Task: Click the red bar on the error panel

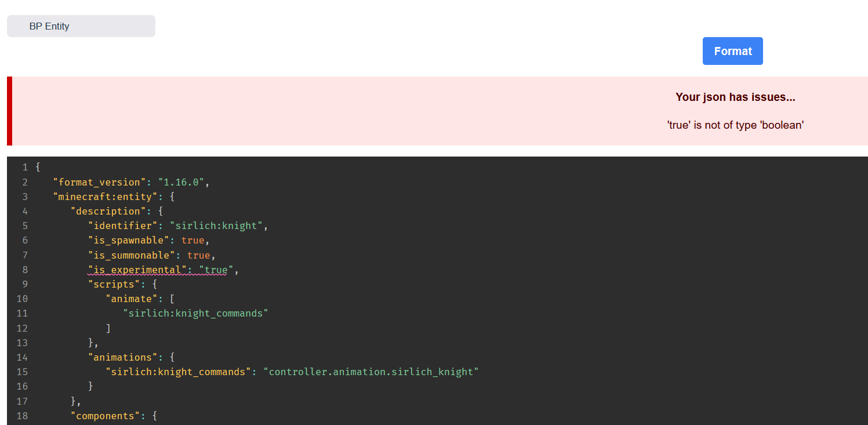Action: [9, 110]
